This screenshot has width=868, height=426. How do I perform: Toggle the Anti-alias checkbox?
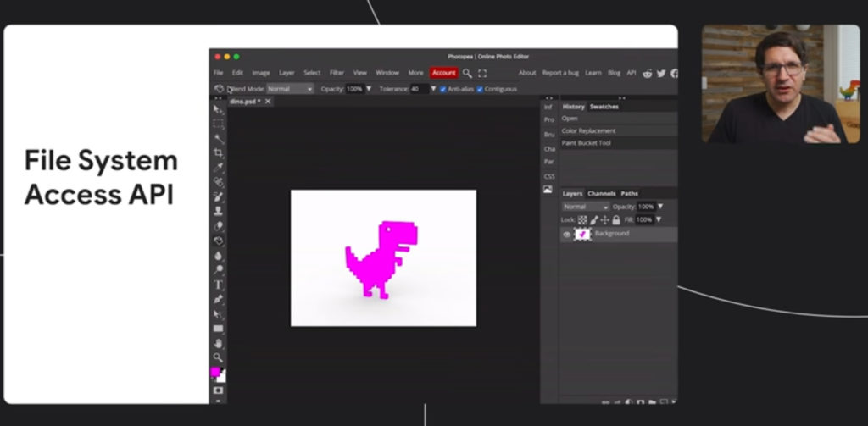[x=442, y=89]
